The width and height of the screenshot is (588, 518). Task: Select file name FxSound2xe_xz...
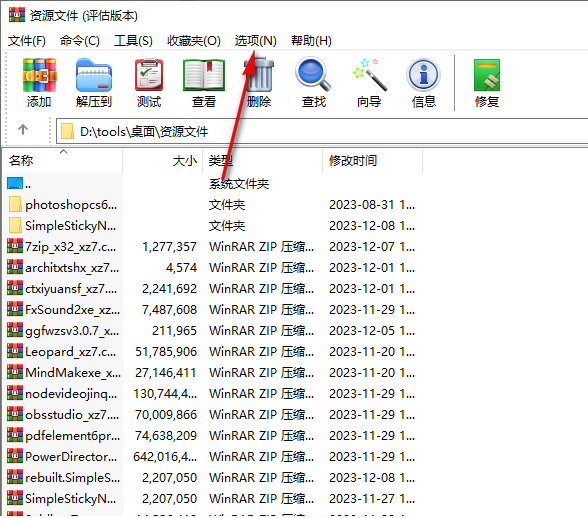point(72,309)
